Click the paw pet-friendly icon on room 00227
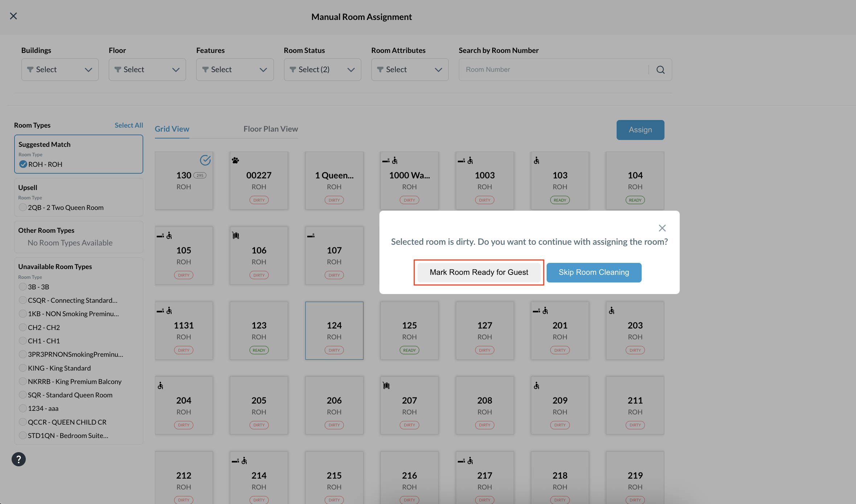 point(235,160)
